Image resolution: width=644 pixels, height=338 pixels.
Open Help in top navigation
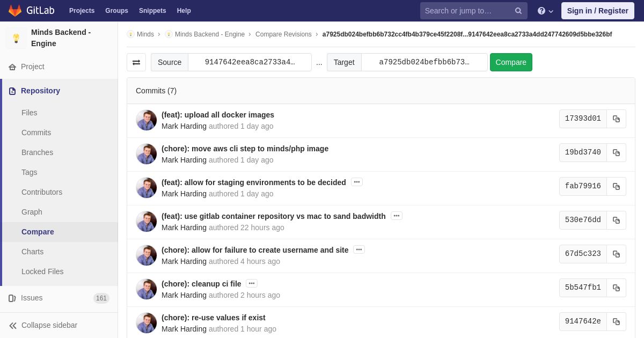tap(184, 11)
